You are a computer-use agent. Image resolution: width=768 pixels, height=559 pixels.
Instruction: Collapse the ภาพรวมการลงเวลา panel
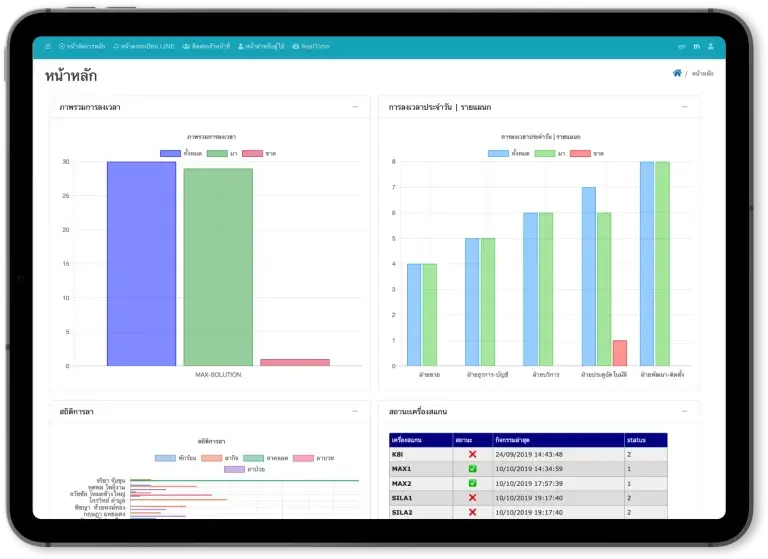click(355, 106)
